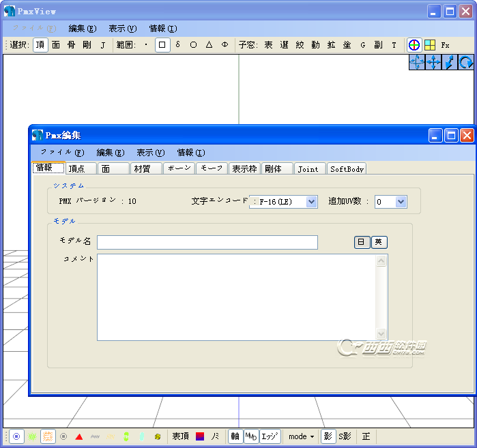Click the MMD icon in bottom toolbar

pos(250,436)
